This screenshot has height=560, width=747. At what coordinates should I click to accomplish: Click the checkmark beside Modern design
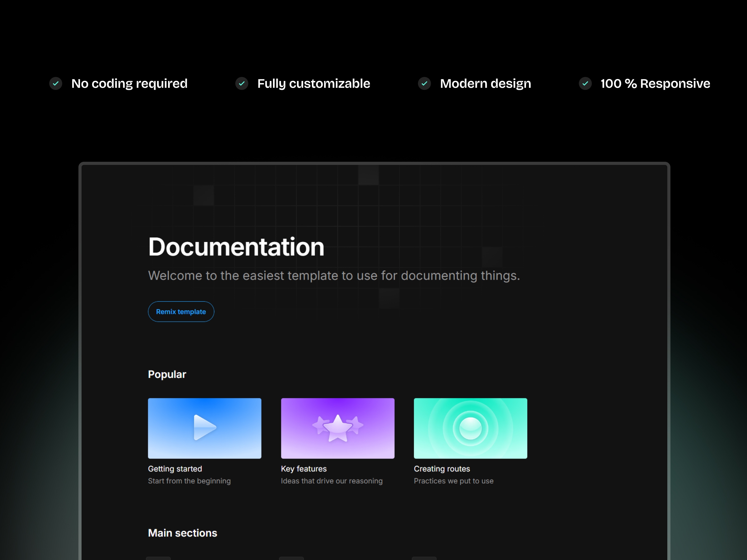click(425, 83)
